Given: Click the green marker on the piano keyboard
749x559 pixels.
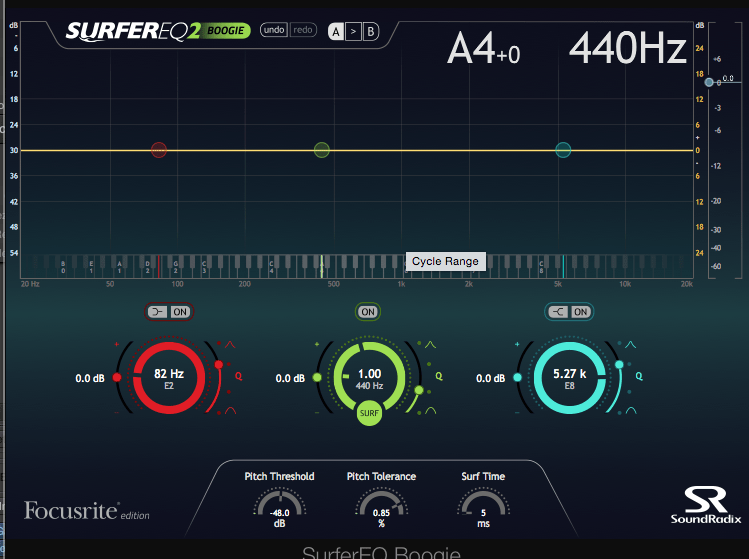Looking at the screenshot, I should (321, 267).
